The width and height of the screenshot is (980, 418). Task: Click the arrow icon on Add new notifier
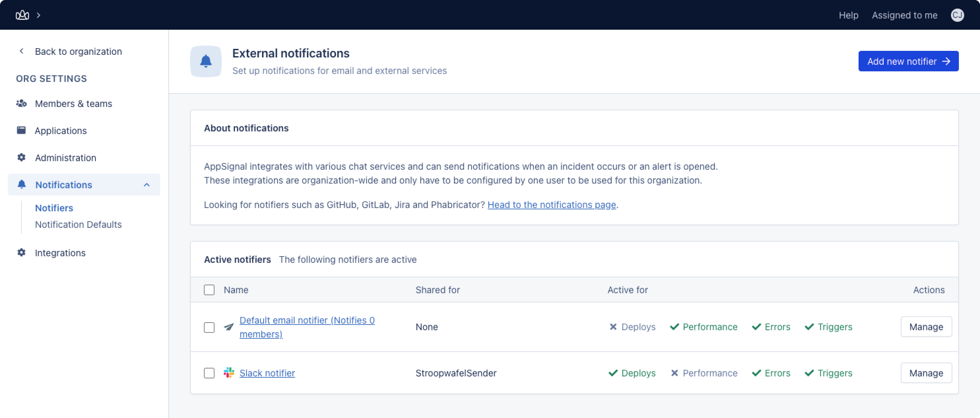(947, 61)
